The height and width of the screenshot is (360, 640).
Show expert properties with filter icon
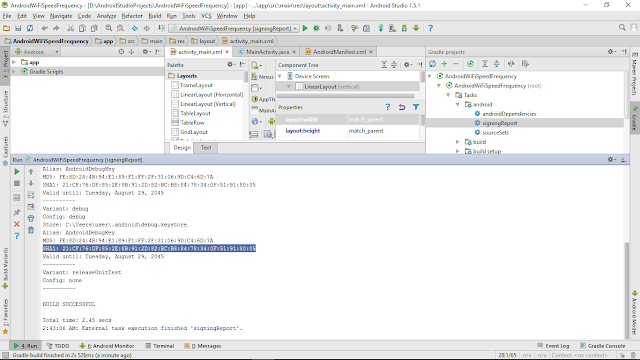click(x=416, y=107)
